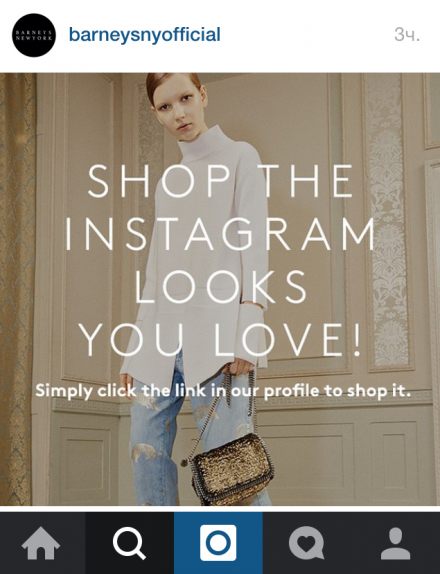Open the Search magnifier tab

click(129, 543)
